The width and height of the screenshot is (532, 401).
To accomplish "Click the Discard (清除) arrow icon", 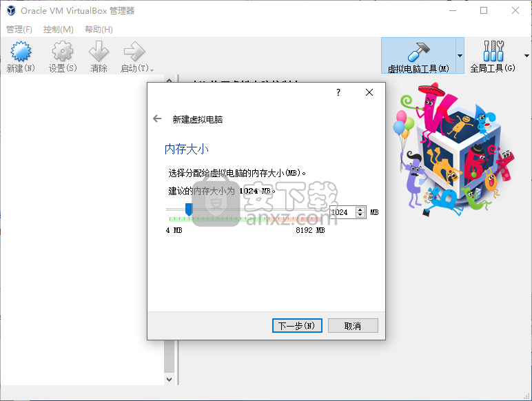I will point(99,52).
